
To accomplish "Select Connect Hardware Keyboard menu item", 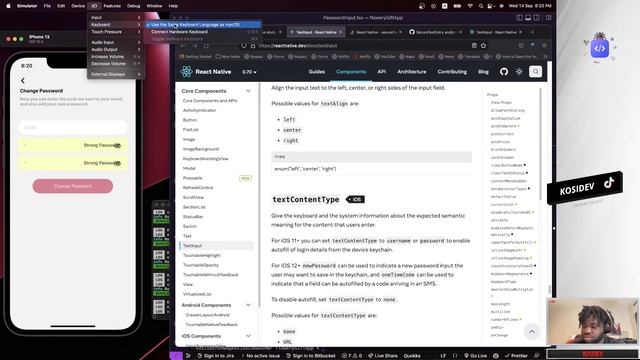I will (x=203, y=32).
